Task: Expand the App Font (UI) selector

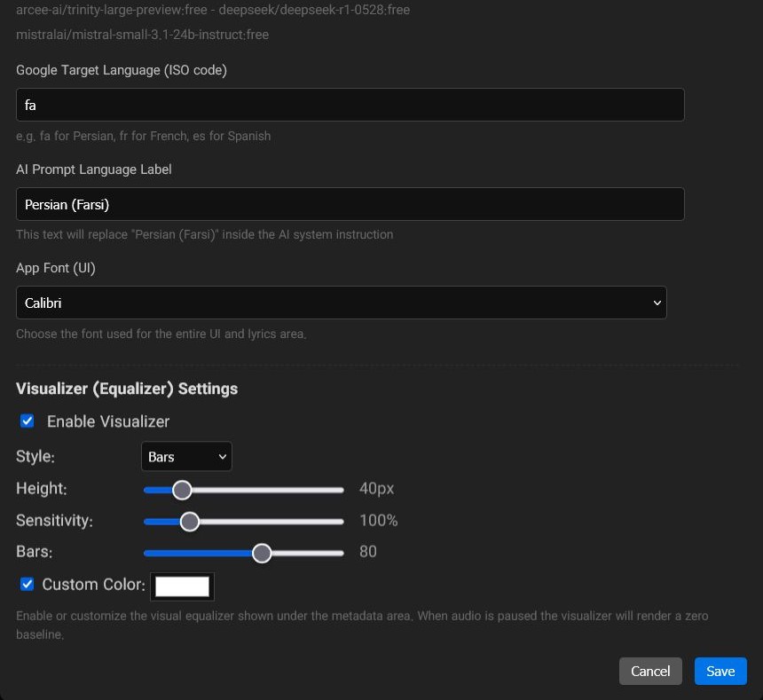Action: pos(342,303)
